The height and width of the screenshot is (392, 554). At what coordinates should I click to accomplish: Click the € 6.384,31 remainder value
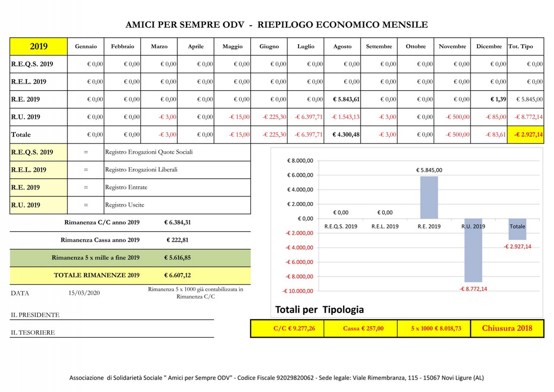coord(177,222)
